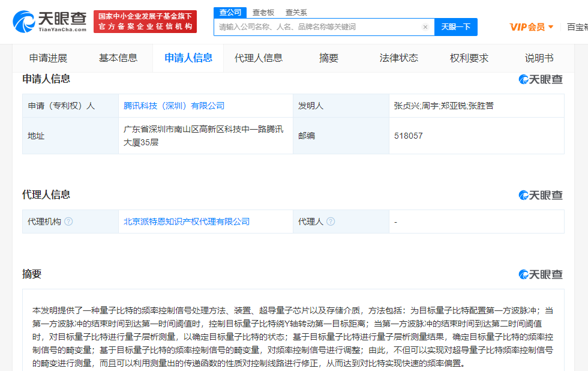Click the red 国家中小企业发展子基金旗下 banner
The width and height of the screenshot is (588, 371).
(145, 22)
